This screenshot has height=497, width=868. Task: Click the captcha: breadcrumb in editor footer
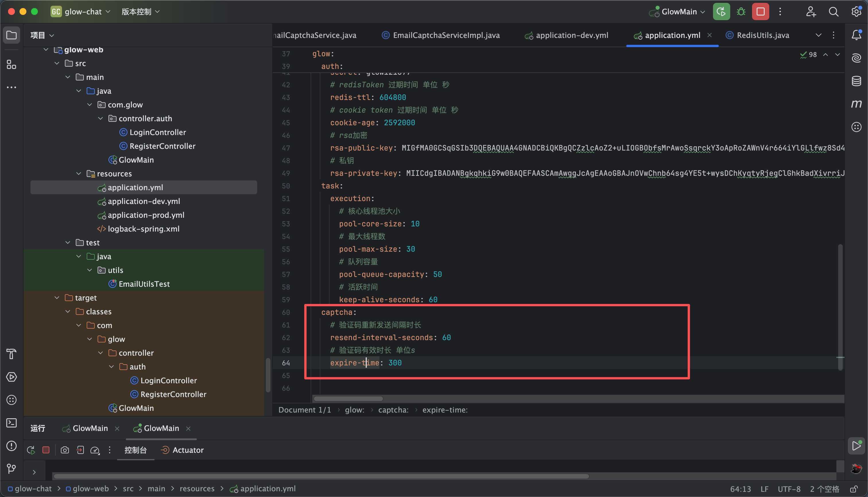[x=393, y=410]
